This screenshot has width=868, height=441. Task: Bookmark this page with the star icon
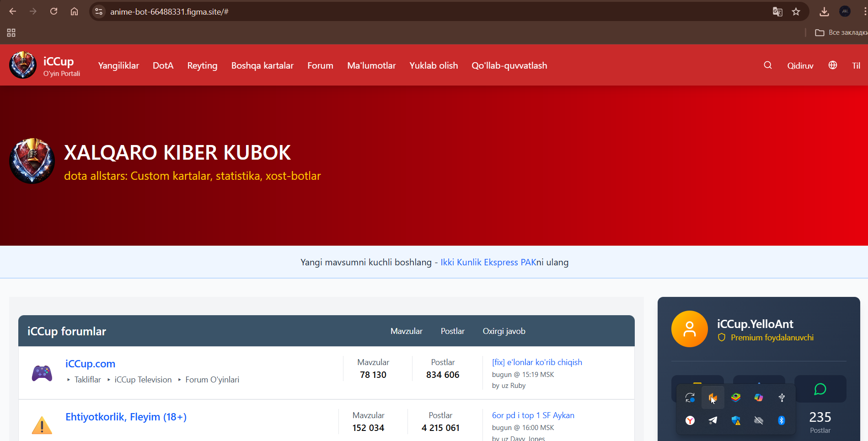coord(796,12)
